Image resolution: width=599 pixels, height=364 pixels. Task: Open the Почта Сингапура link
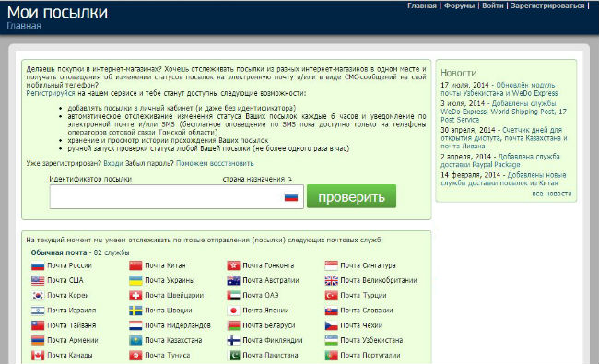tap(368, 265)
